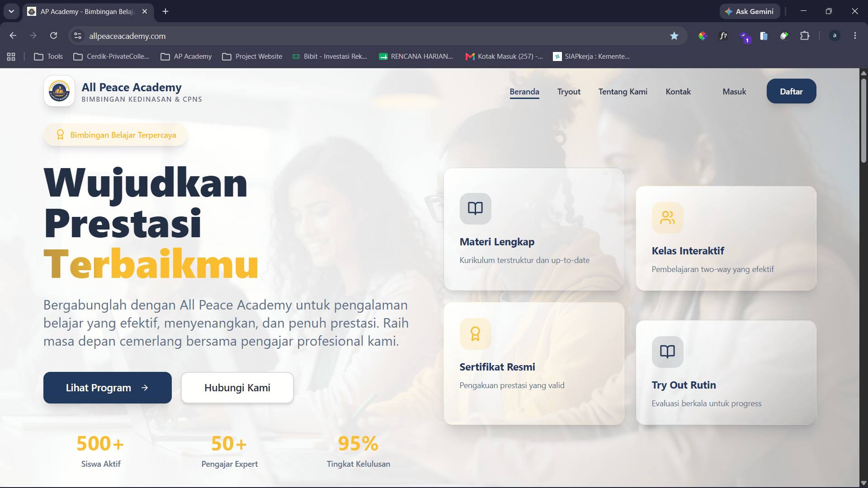This screenshot has height=488, width=868.
Task: Open the Tentang Kami nav item
Action: click(623, 92)
